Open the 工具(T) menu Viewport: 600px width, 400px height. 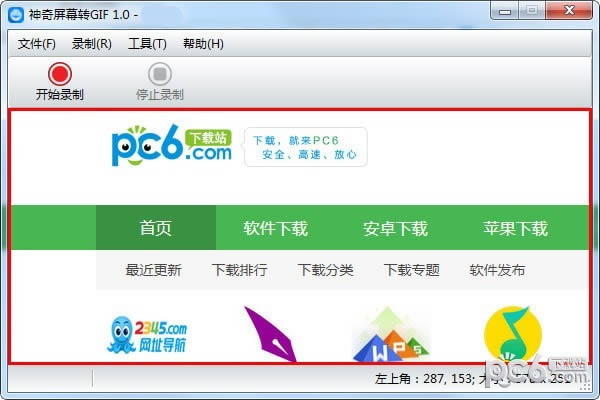[x=147, y=44]
